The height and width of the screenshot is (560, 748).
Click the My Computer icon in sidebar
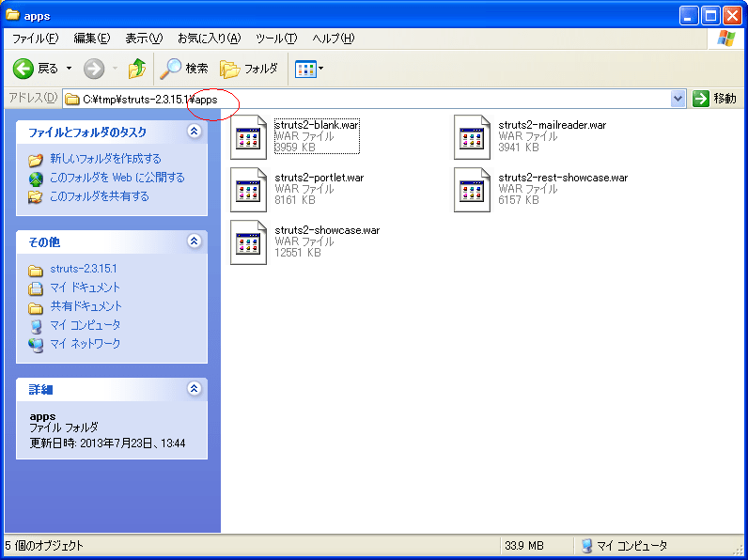coord(36,326)
